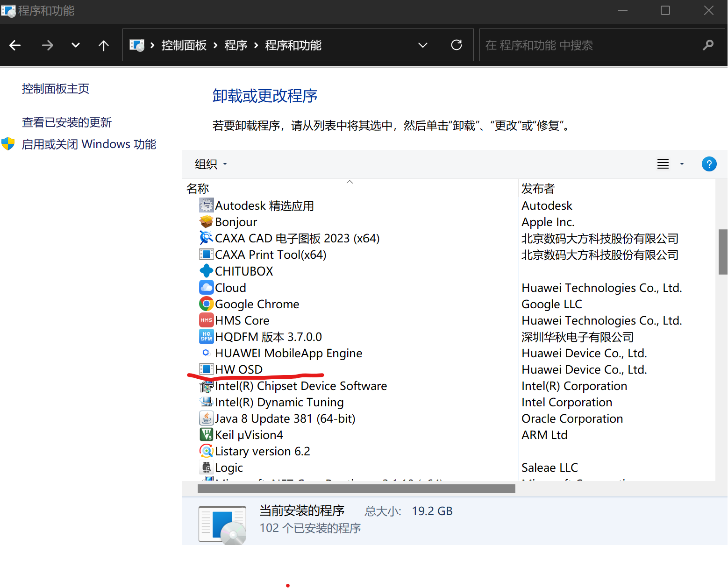
Task: Select the HW OSD icon
Action: 207,369
